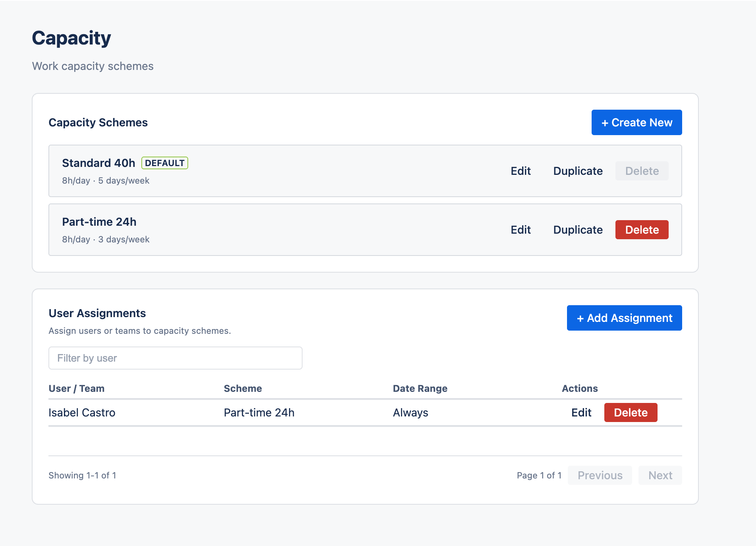This screenshot has width=756, height=546.
Task: Click the Always date range cell
Action: pyautogui.click(x=411, y=412)
